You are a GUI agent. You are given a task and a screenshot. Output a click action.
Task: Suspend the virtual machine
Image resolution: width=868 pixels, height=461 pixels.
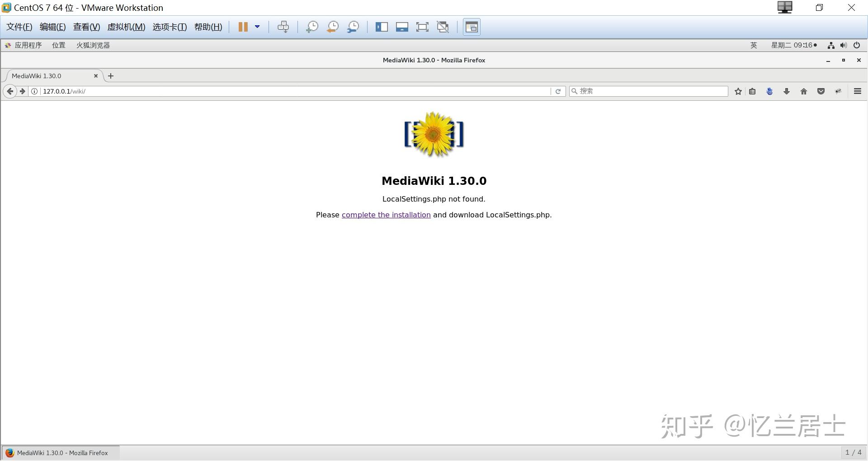coord(242,27)
